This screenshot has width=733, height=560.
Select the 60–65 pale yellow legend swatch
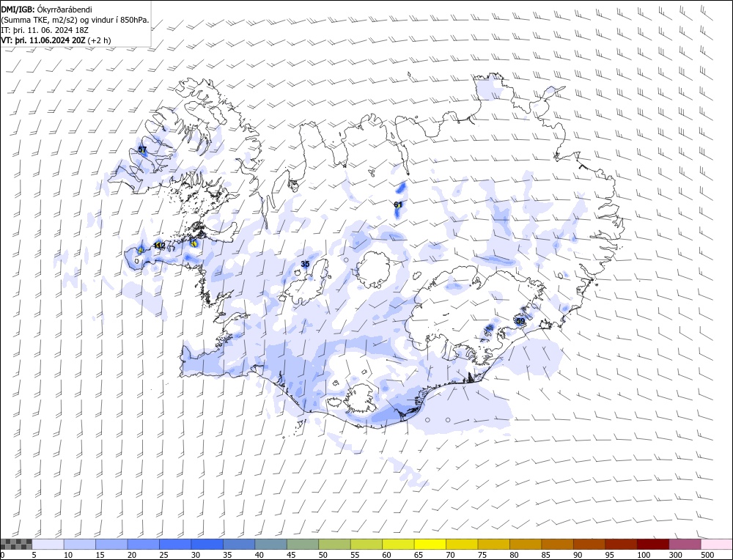coord(398,544)
